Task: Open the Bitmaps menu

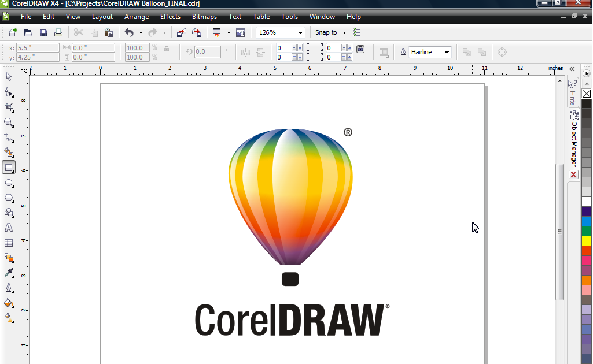Action: click(204, 17)
